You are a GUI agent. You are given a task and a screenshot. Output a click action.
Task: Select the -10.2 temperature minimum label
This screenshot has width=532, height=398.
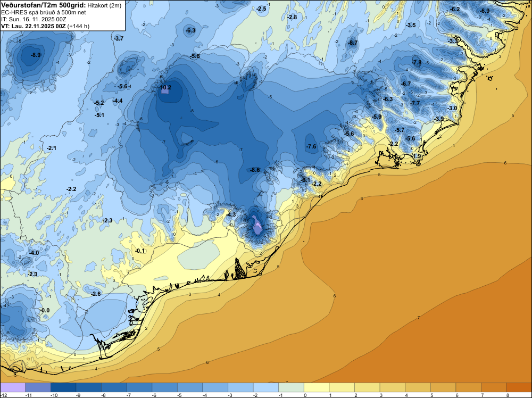pyautogui.click(x=165, y=88)
